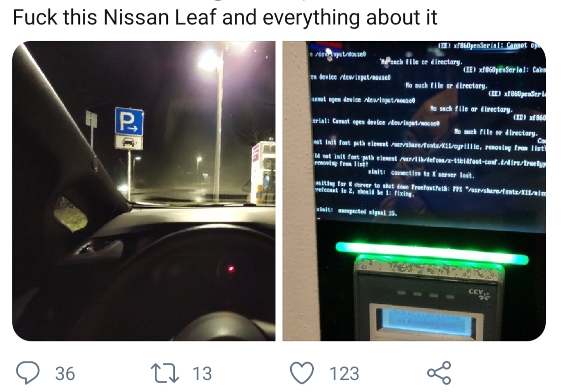Image resolution: width=564 pixels, height=392 pixels.
Task: Open the right photo of error screen
Action: click(x=414, y=191)
